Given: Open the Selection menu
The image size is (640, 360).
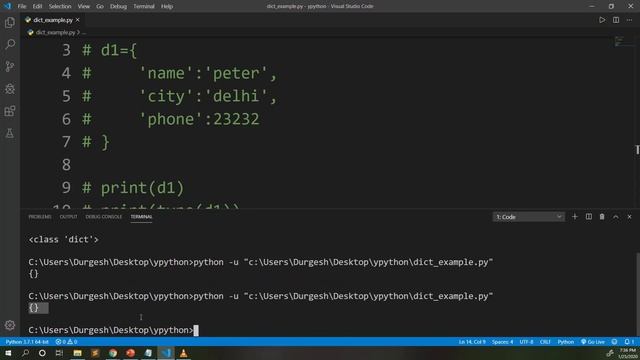Looking at the screenshot, I should (x=60, y=6).
